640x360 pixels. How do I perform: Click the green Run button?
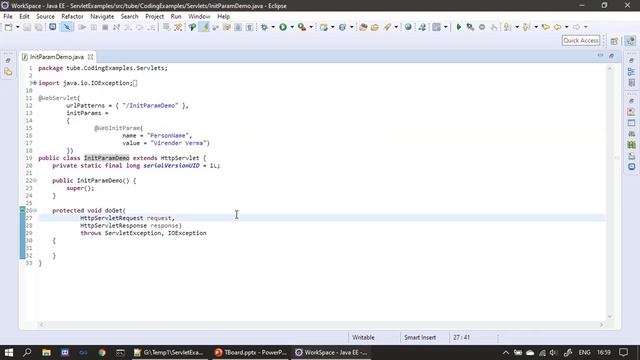click(283, 27)
